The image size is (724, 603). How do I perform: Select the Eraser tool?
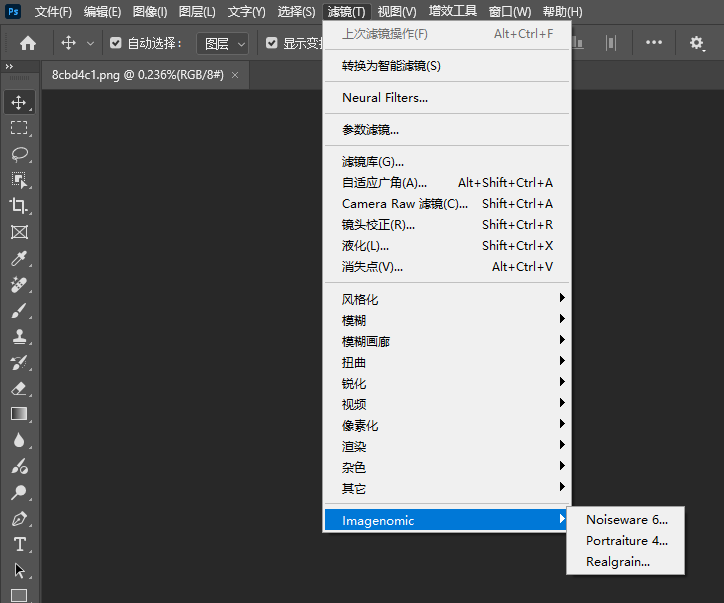pyautogui.click(x=19, y=389)
